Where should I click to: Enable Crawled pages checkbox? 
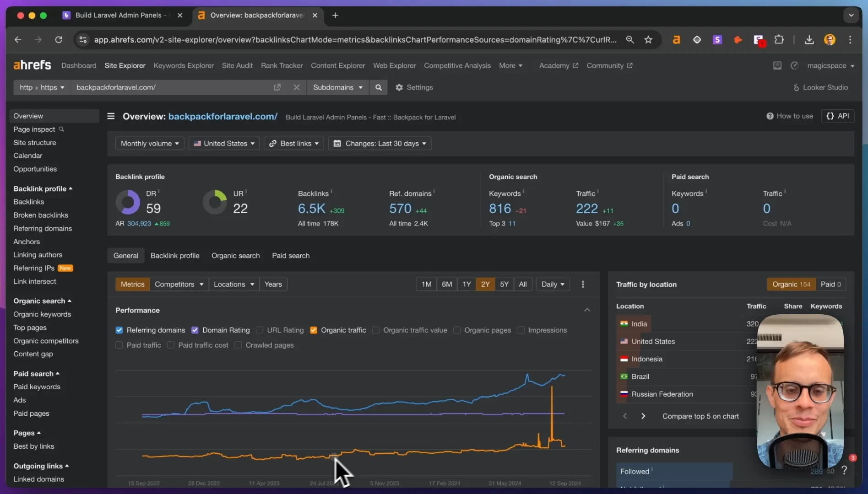click(238, 345)
